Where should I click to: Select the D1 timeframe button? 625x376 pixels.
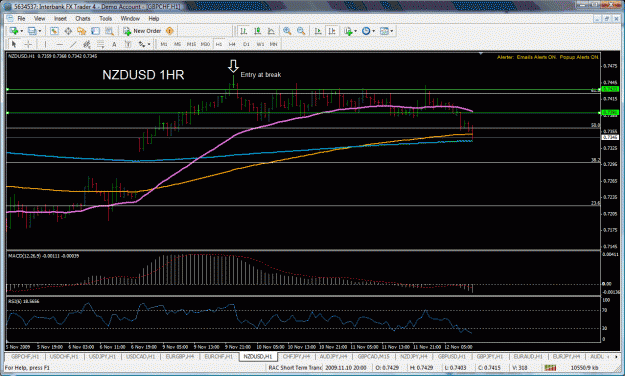(x=246, y=44)
